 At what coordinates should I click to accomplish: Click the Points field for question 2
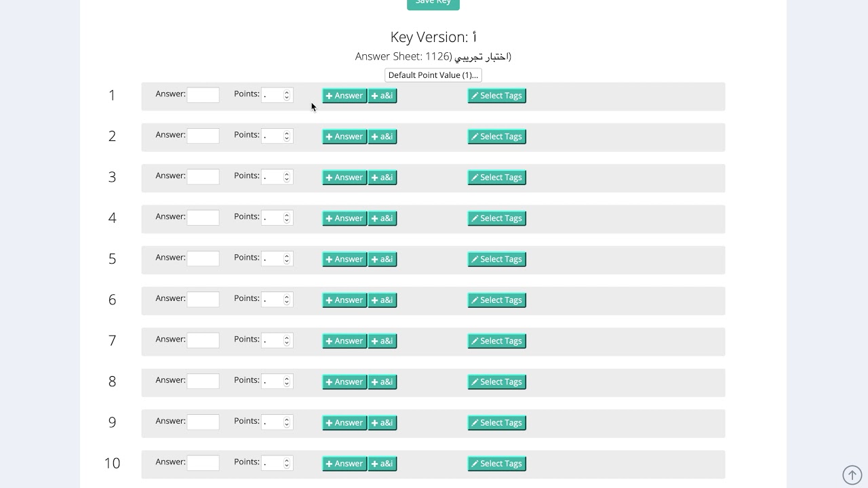(x=273, y=136)
